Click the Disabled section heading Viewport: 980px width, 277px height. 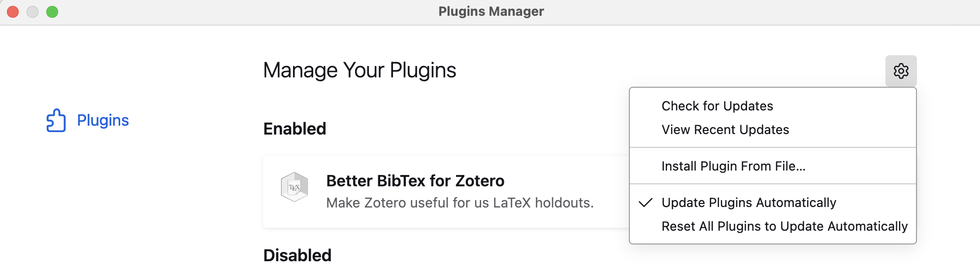[297, 255]
